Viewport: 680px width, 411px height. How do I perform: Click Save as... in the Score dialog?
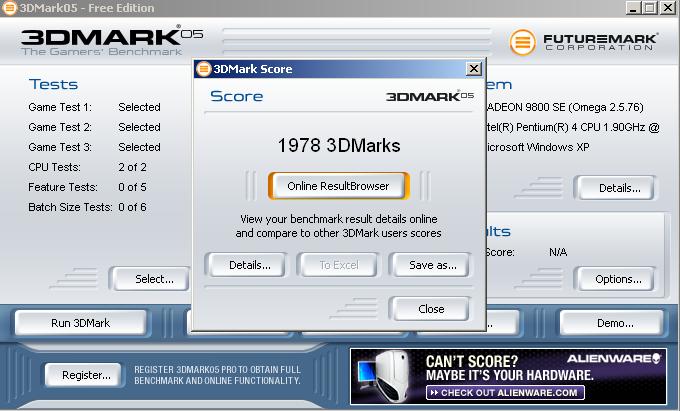click(432, 265)
